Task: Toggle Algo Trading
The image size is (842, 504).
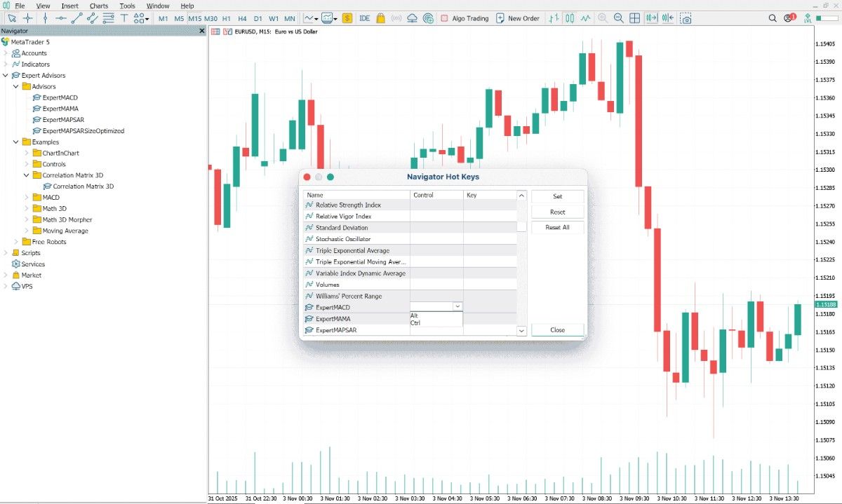Action: (465, 18)
